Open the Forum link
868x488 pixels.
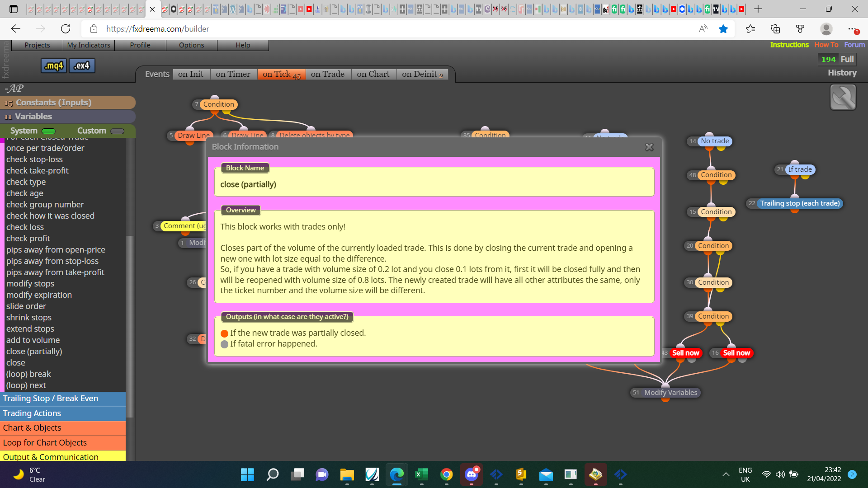(x=854, y=45)
